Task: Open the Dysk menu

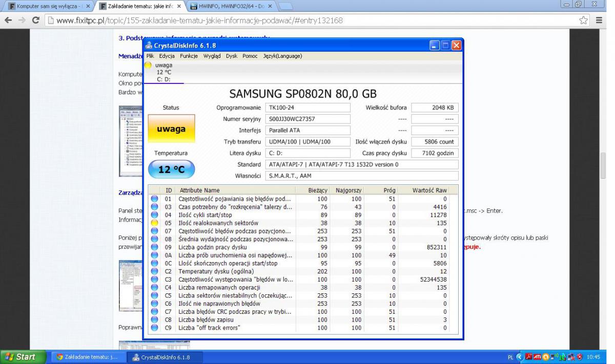Action: [x=233, y=56]
